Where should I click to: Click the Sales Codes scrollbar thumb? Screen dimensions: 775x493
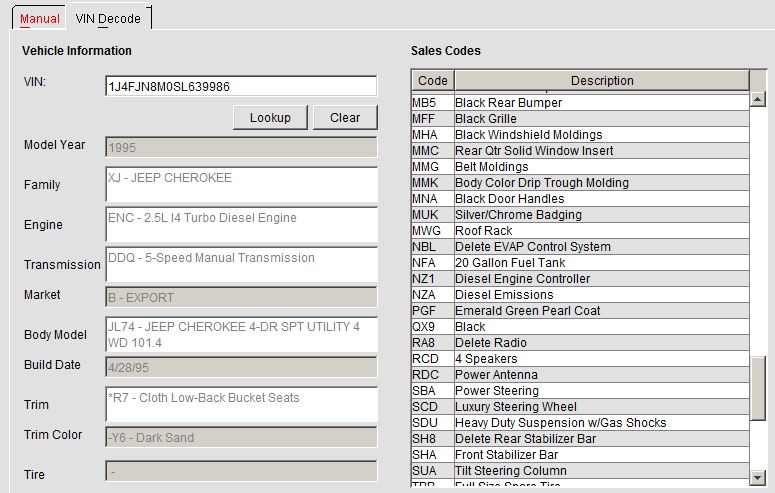pyautogui.click(x=758, y=388)
